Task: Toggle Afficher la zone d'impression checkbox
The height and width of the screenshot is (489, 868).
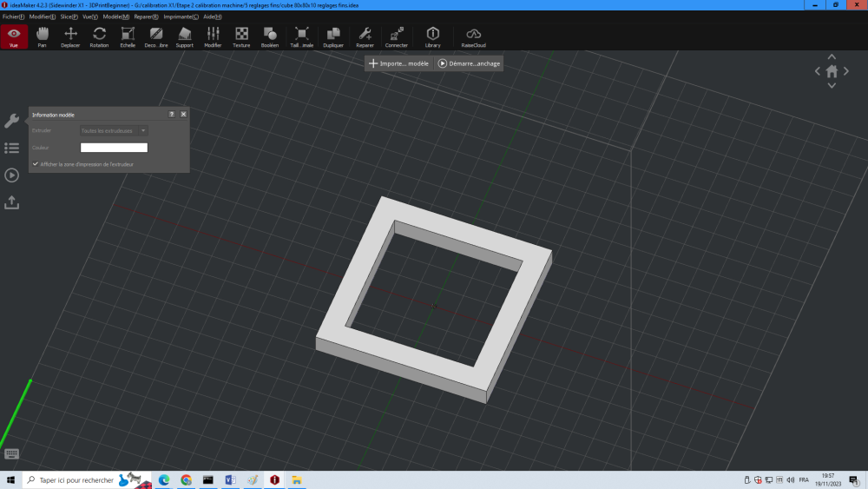Action: pos(36,164)
